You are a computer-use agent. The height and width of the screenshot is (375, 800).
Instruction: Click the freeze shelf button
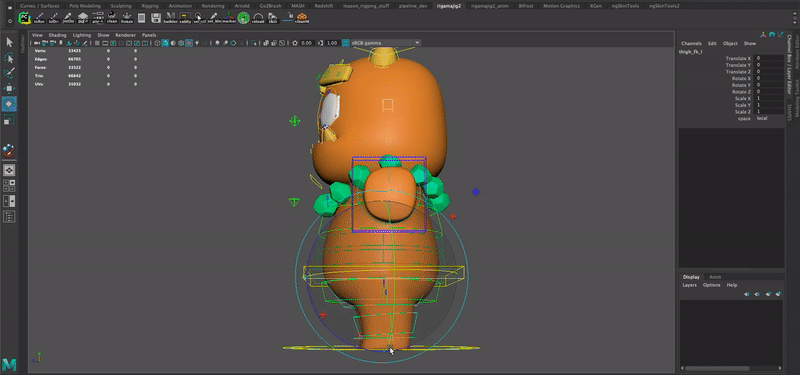127,18
